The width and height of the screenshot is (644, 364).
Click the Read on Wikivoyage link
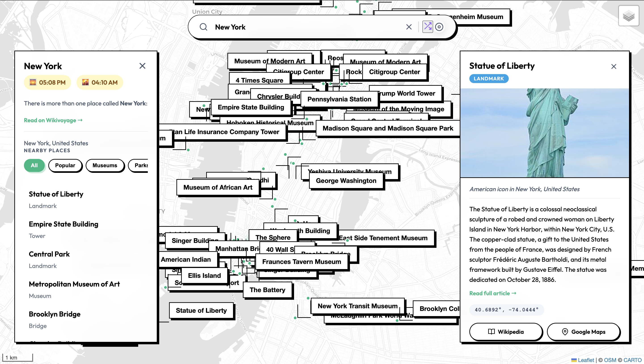coord(53,120)
